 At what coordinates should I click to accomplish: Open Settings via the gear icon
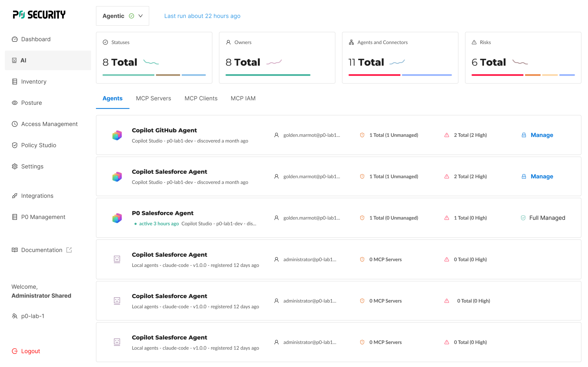14,166
